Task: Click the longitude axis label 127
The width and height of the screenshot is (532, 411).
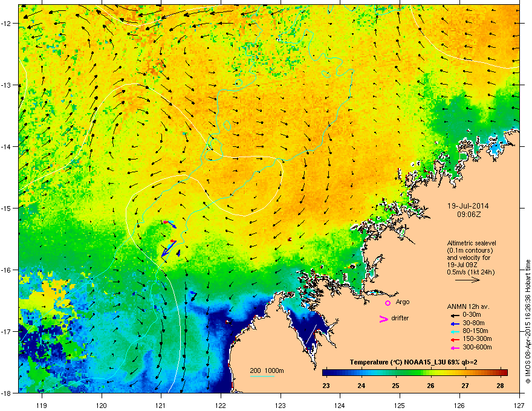Action: click(519, 405)
